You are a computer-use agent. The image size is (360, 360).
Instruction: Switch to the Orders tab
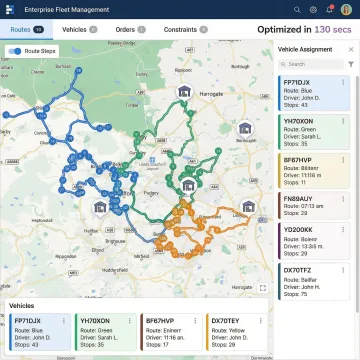130,30
